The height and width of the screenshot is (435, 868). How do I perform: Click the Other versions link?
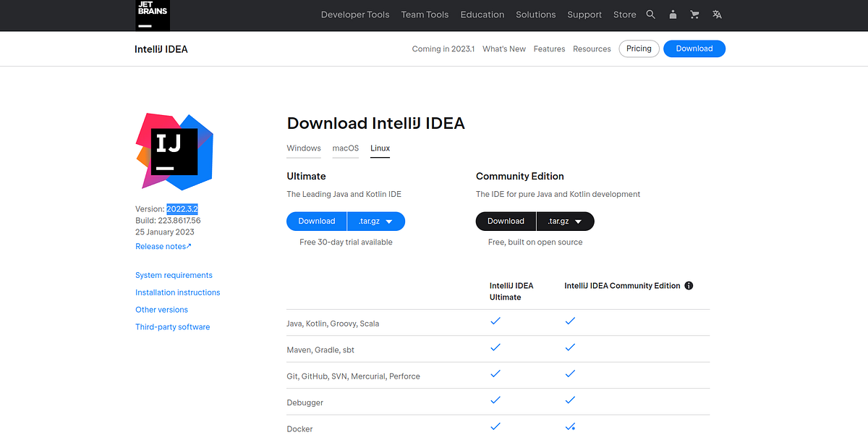point(161,309)
